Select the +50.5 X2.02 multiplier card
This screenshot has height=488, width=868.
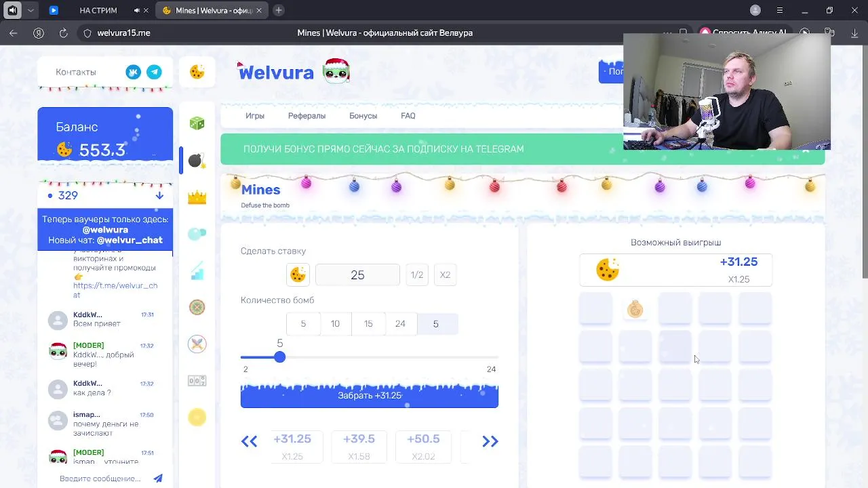(x=423, y=446)
